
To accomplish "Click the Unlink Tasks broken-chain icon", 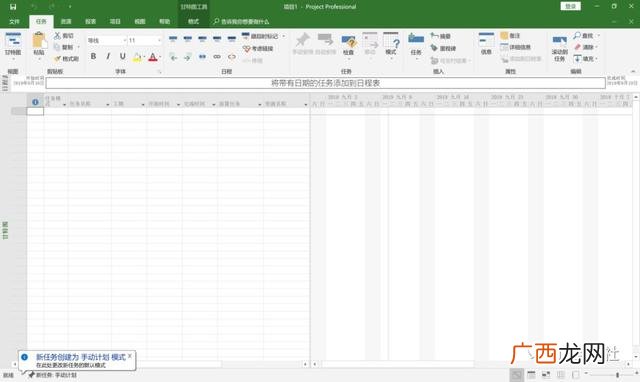I will point(232,57).
